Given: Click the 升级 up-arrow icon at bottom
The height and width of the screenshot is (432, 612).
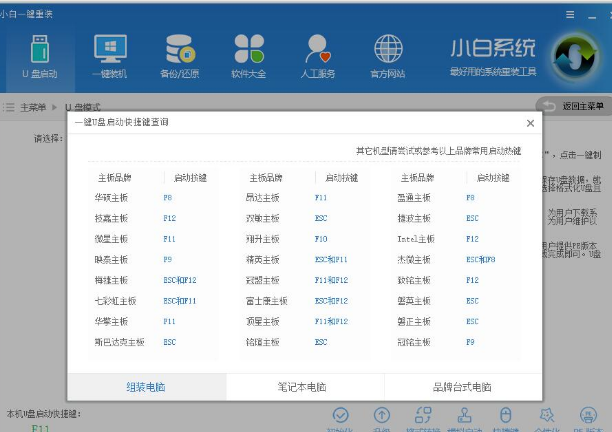Looking at the screenshot, I should pyautogui.click(x=381, y=414).
